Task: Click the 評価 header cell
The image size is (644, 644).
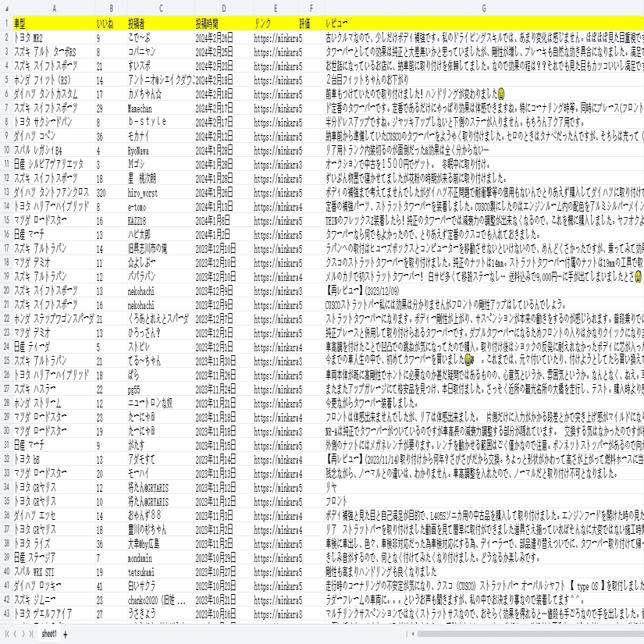Action: 311,23
